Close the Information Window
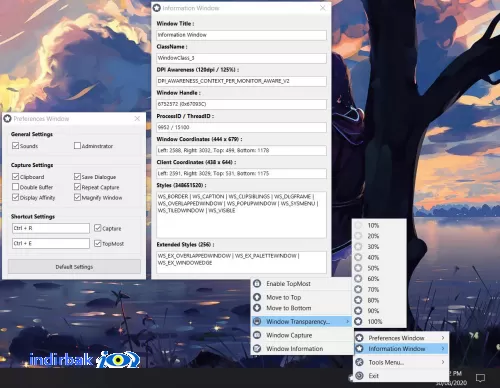The height and width of the screenshot is (388, 500). point(322,8)
